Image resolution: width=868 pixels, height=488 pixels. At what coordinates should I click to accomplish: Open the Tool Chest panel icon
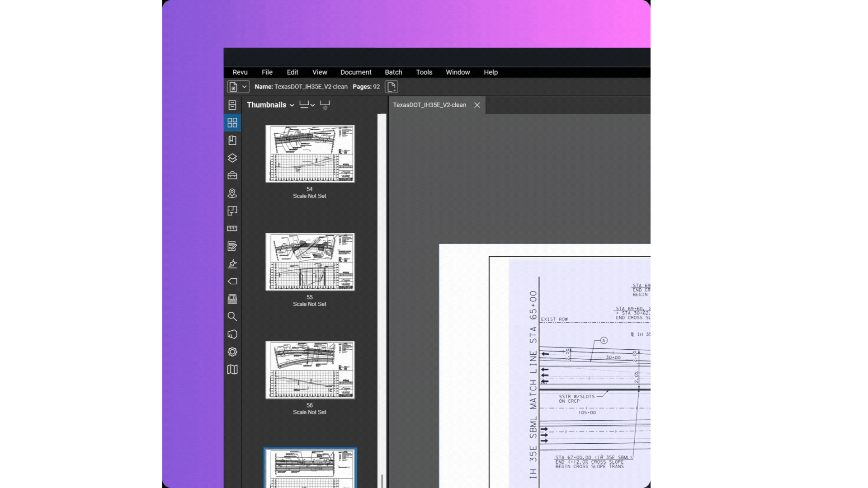coord(232,176)
